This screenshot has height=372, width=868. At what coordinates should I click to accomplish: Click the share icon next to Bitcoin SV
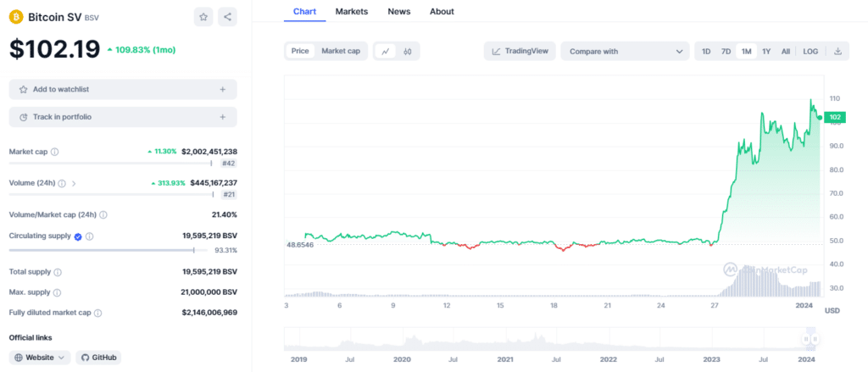coord(227,17)
